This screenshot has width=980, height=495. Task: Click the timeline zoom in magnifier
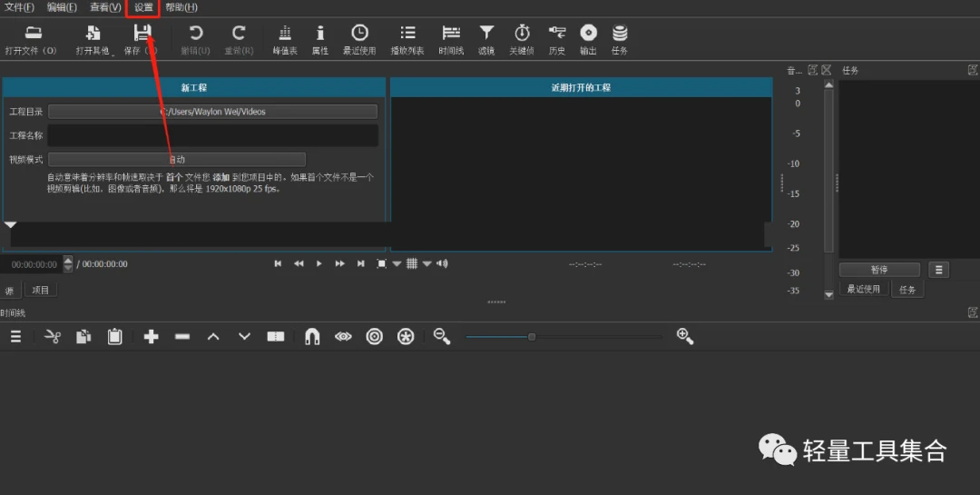pos(685,337)
